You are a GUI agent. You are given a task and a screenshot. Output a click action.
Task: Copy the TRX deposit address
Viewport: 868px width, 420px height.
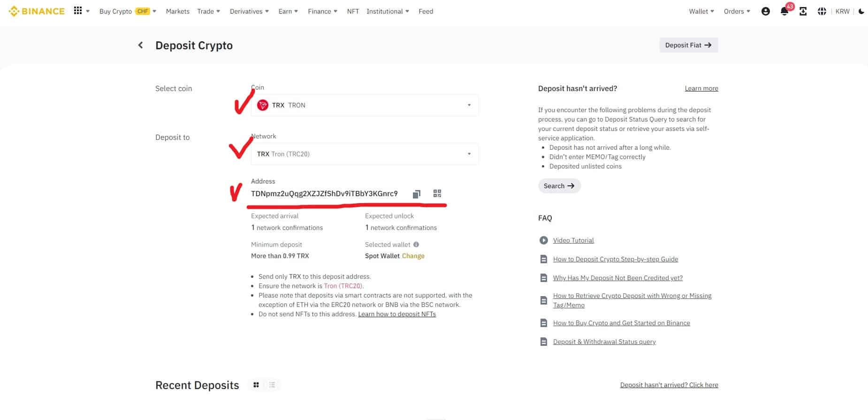coord(416,194)
